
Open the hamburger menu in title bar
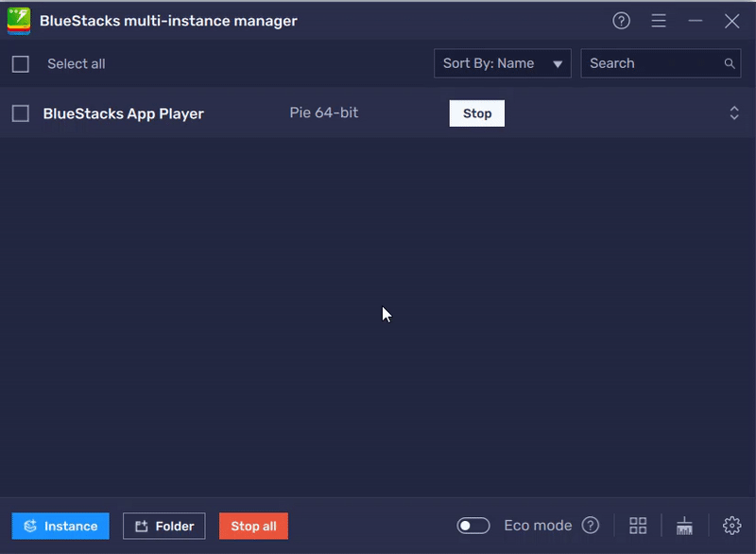[658, 21]
